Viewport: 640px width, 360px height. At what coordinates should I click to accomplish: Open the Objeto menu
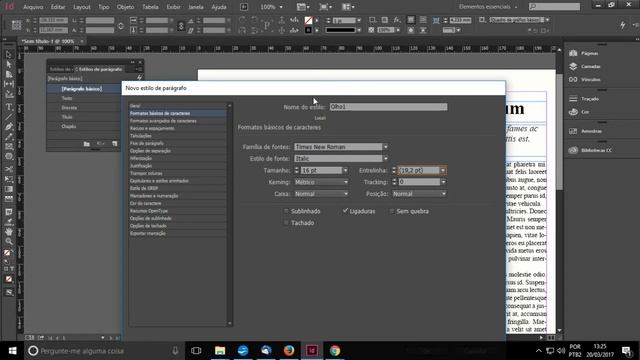pyautogui.click(x=125, y=7)
